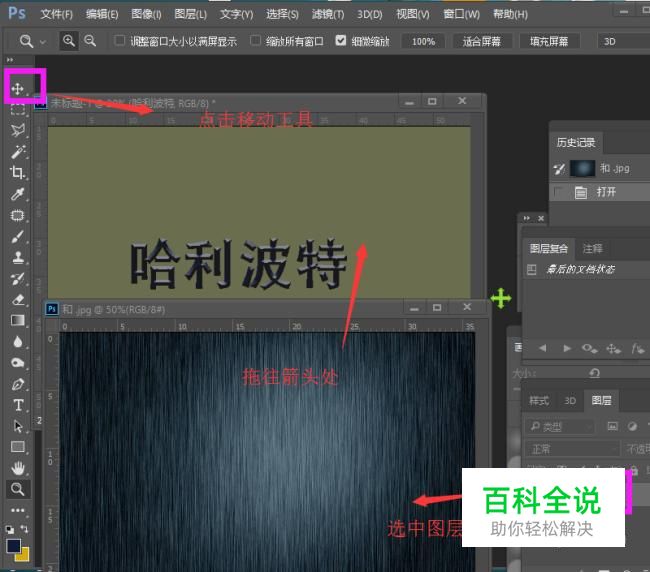Screen dimensions: 650x572
Task: Switch to the 样式 tab
Action: point(539,400)
